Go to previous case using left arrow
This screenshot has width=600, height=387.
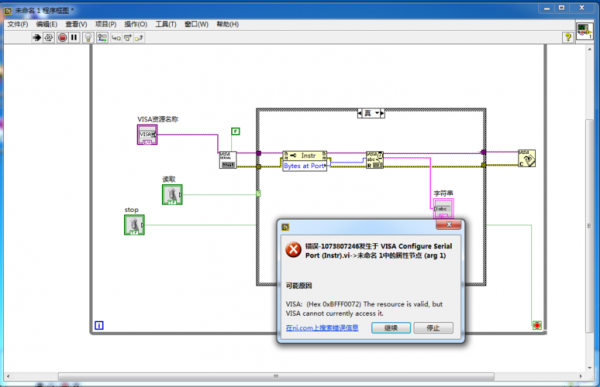(360, 113)
